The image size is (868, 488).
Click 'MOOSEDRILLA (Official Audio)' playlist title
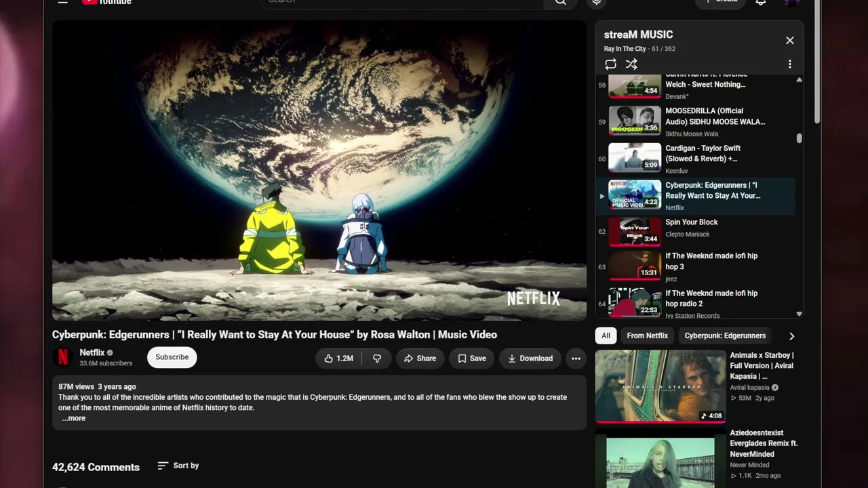point(715,116)
